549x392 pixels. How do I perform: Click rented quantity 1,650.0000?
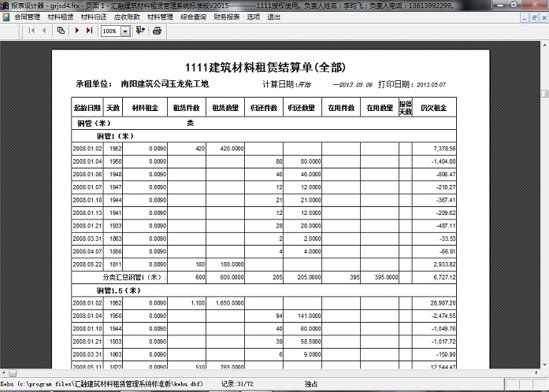230,303
